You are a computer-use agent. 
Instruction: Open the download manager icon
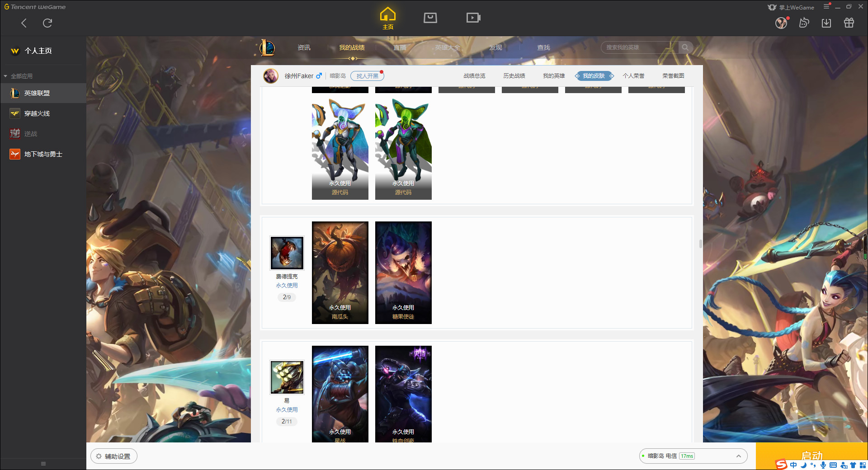pos(826,23)
